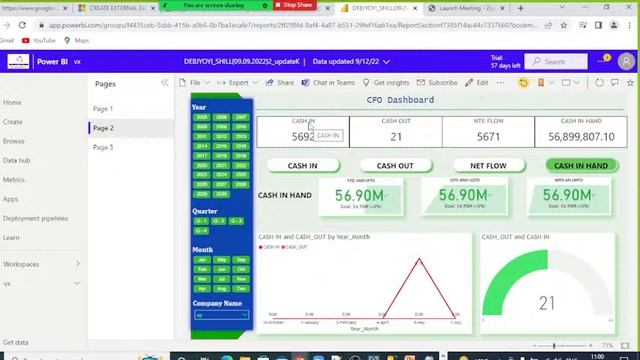Open the notifications icon in Power BI header

(x=603, y=60)
